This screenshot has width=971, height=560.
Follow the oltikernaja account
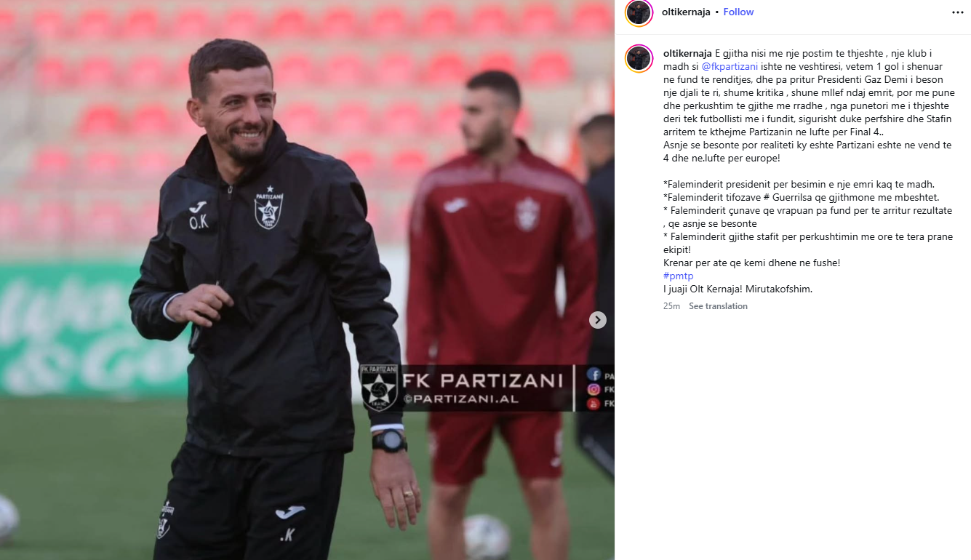click(738, 12)
